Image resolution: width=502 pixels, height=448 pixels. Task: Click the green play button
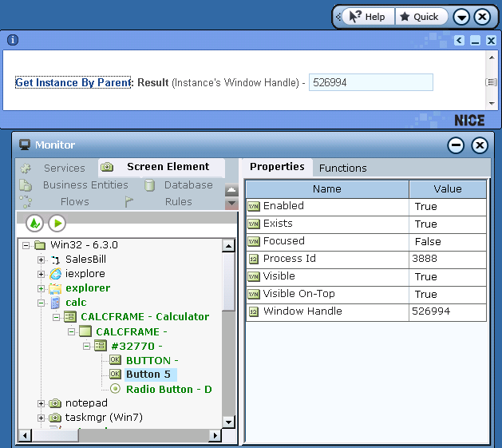click(57, 223)
